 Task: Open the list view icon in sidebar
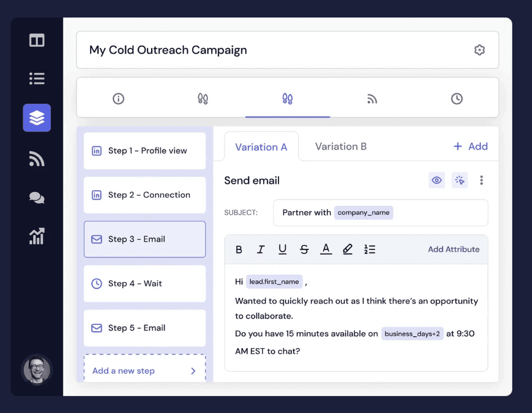click(37, 78)
